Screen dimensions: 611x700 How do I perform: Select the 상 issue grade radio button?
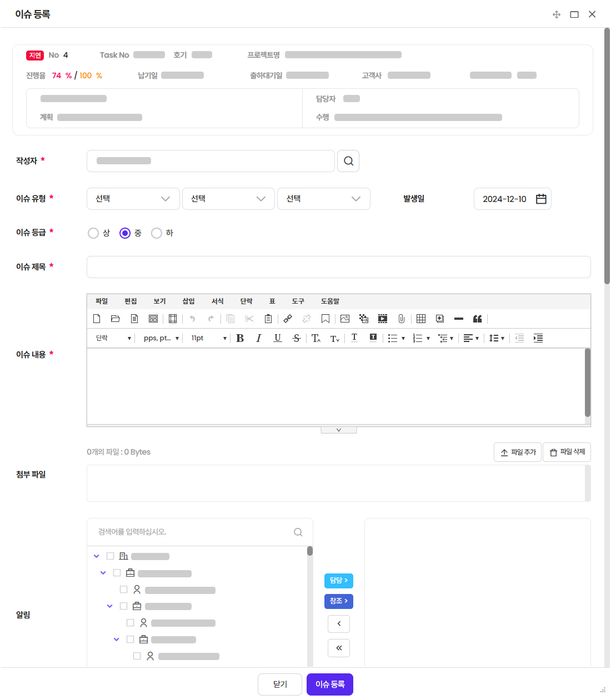click(x=93, y=233)
